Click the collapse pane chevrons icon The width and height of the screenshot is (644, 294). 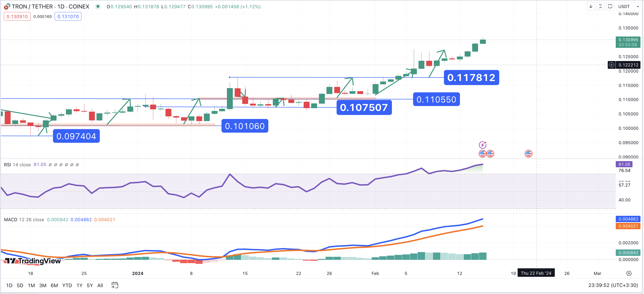coord(600,7)
